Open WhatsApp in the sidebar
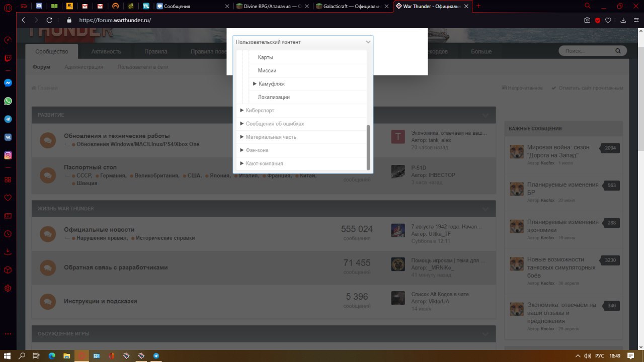Viewport: 644px width, 362px height. pos(8,101)
